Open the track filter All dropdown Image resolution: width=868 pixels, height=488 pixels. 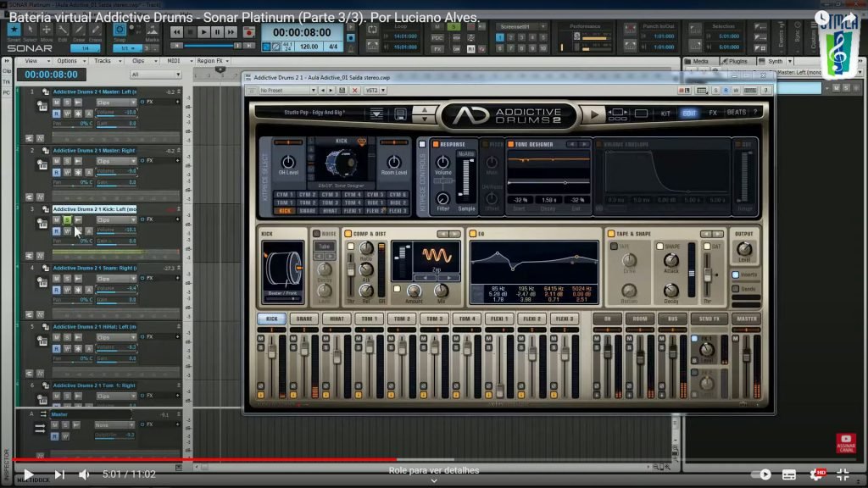[x=156, y=75]
